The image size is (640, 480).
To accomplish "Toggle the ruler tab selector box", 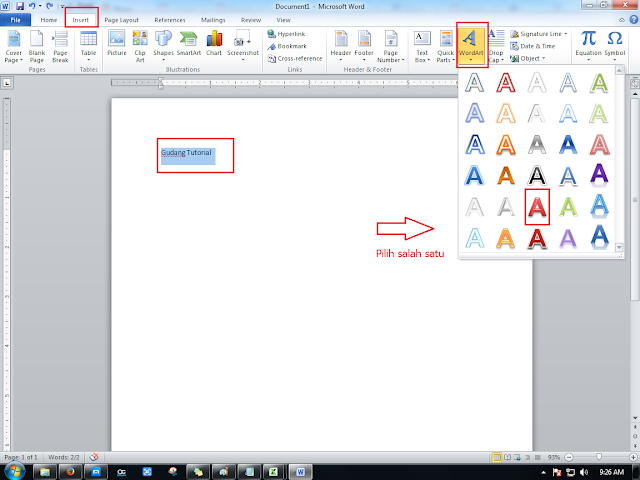I will (7, 83).
